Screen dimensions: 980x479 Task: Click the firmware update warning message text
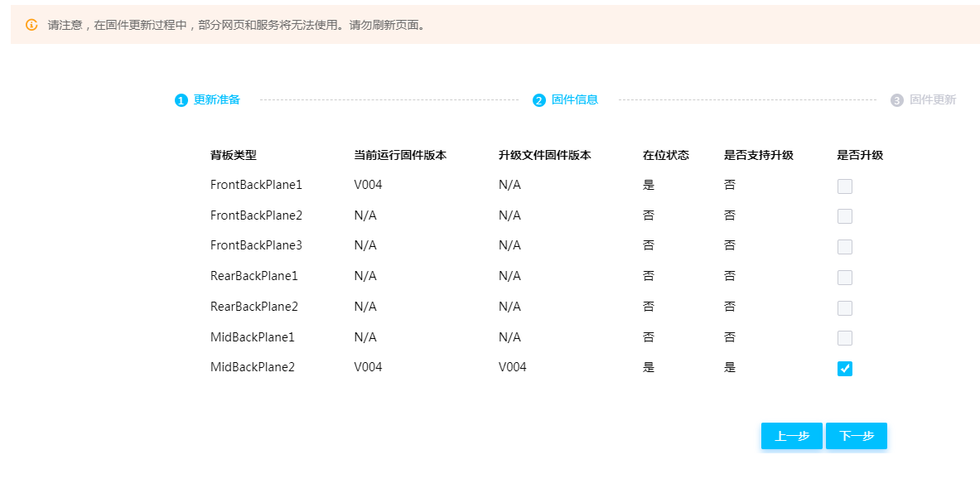click(x=237, y=26)
